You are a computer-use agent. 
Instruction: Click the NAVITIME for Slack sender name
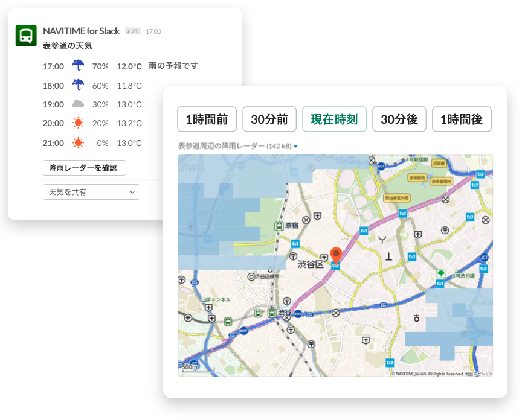click(x=81, y=31)
